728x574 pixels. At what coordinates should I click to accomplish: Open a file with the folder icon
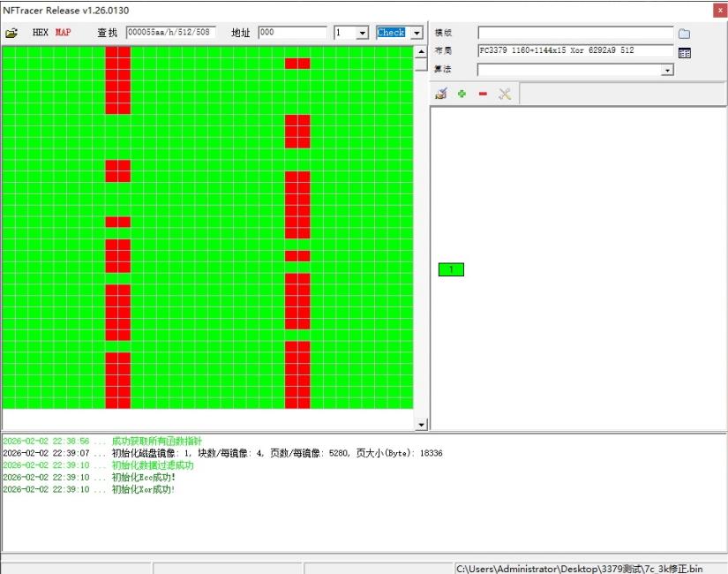pos(11,33)
